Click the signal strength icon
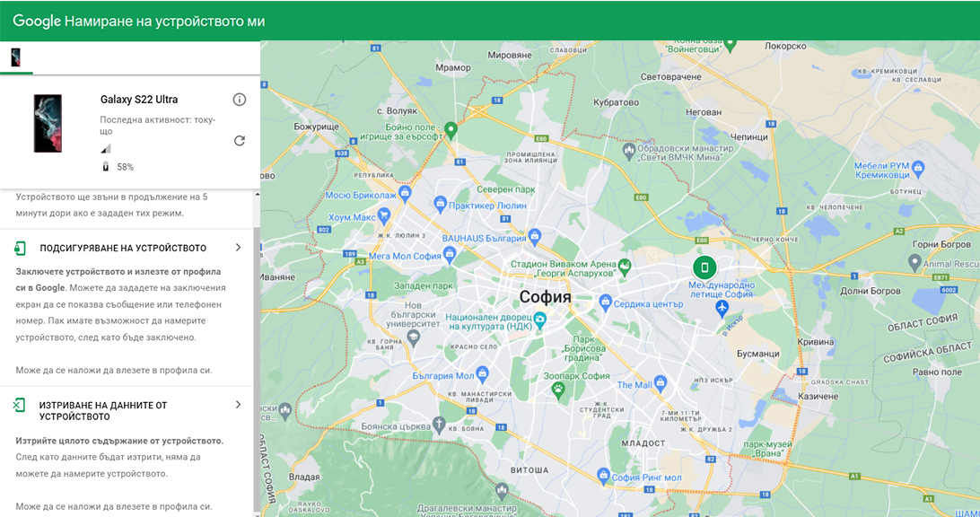The width and height of the screenshot is (980, 517). pos(106,148)
